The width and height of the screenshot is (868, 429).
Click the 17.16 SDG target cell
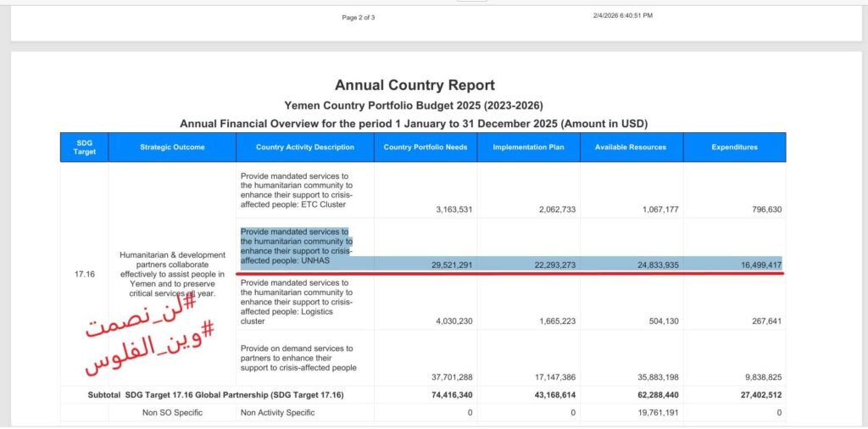tap(84, 274)
